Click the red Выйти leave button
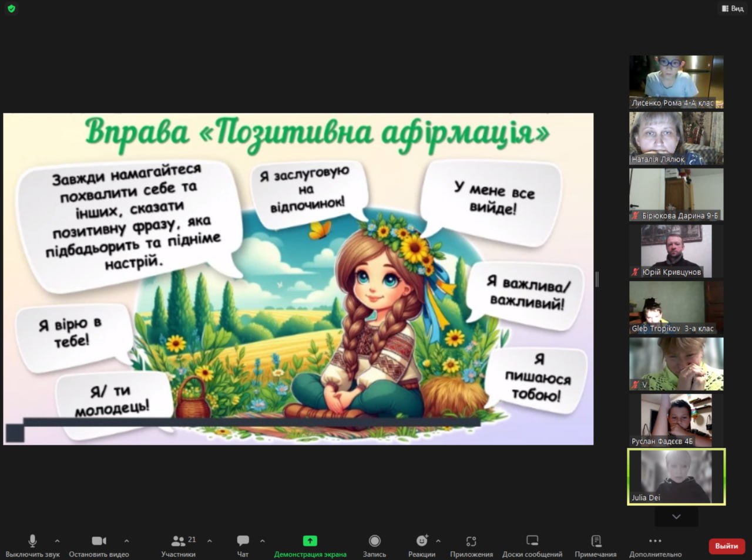Screen dimensions: 752x560 point(726,546)
